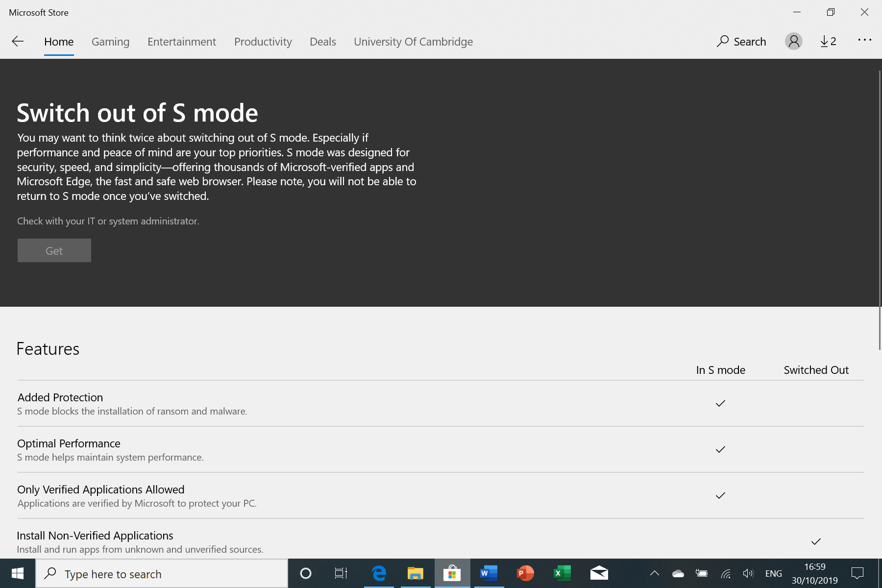882x588 pixels.
Task: Click the greyed Get button
Action: 54,250
